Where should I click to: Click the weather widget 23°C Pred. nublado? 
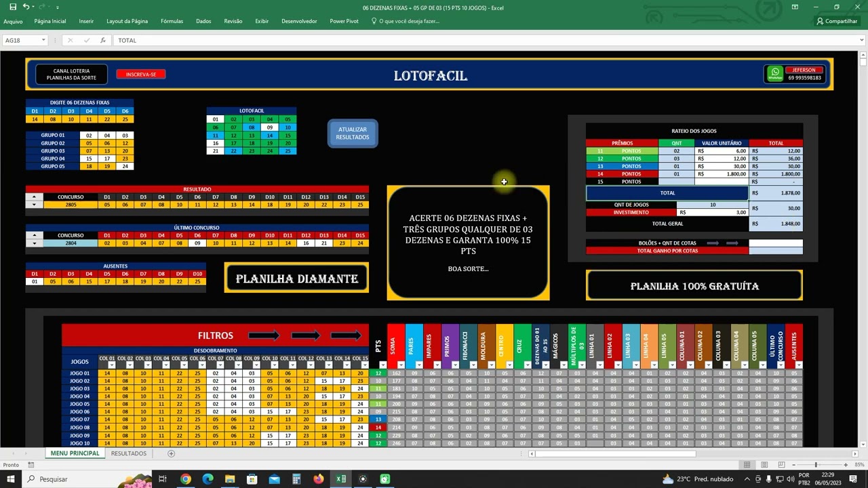697,479
